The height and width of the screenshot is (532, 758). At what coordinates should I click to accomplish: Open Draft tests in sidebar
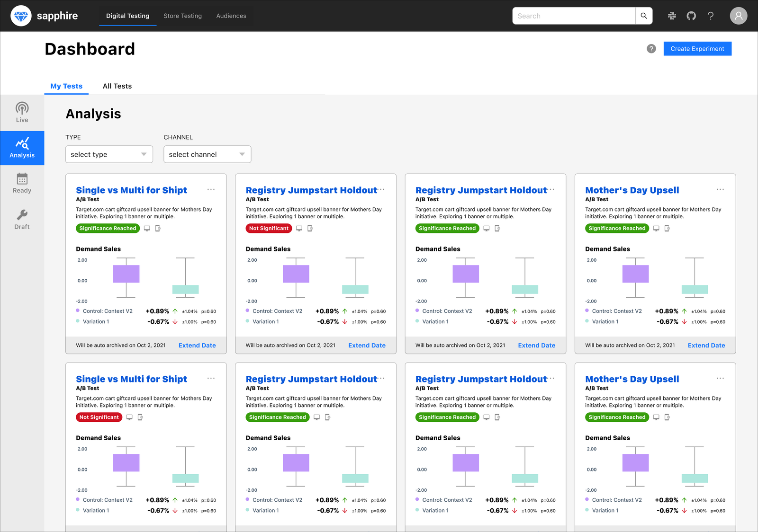pyautogui.click(x=22, y=220)
